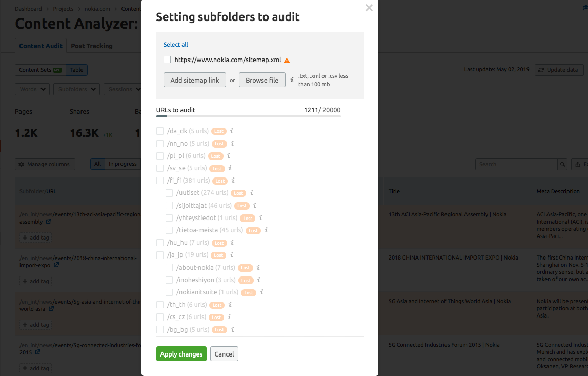This screenshot has width=588, height=376.
Task: Click info icon next to /da_dk row
Action: click(x=232, y=131)
